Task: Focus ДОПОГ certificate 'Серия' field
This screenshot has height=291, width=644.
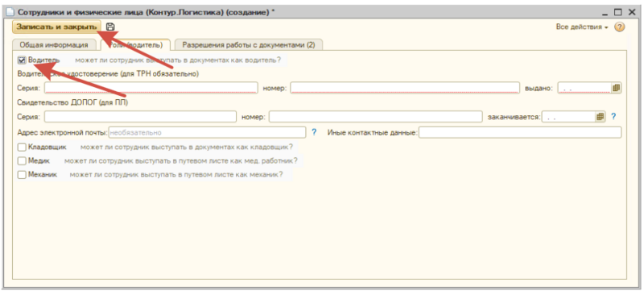Action: coord(140,117)
